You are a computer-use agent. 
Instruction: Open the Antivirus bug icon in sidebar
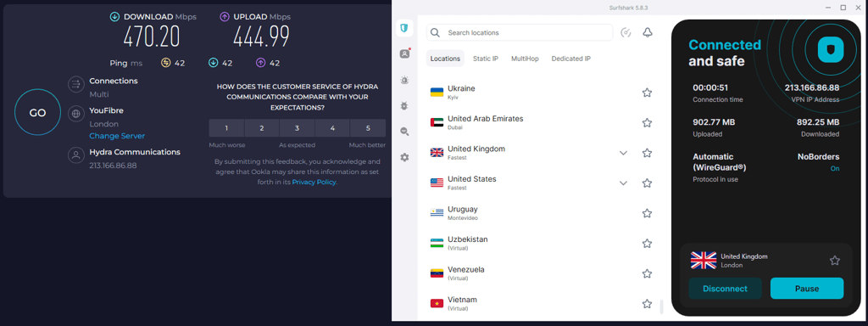[x=404, y=105]
